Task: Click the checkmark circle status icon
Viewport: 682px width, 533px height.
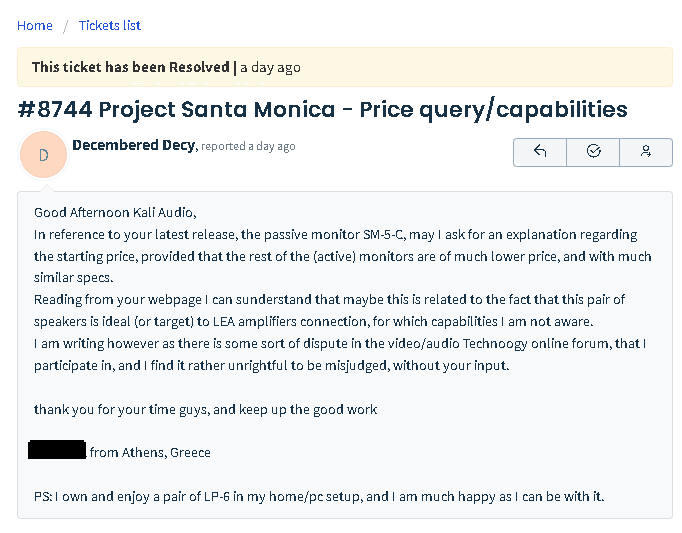Action: [593, 152]
